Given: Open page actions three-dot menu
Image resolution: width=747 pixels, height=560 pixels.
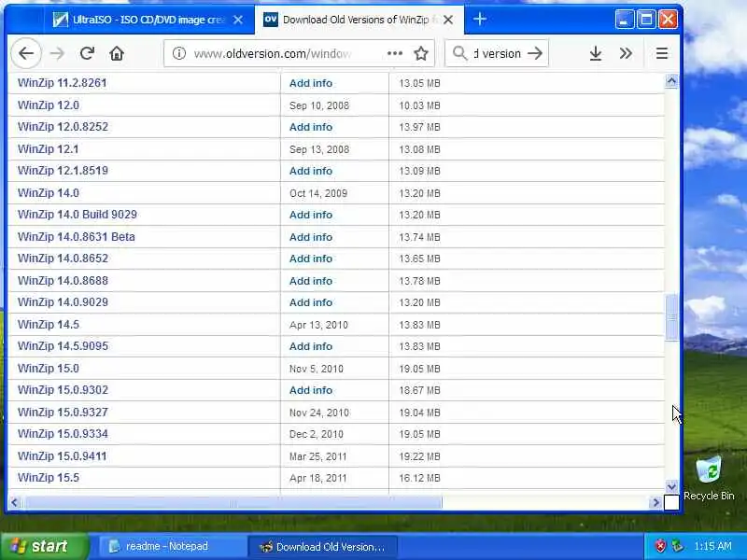Looking at the screenshot, I should (395, 53).
